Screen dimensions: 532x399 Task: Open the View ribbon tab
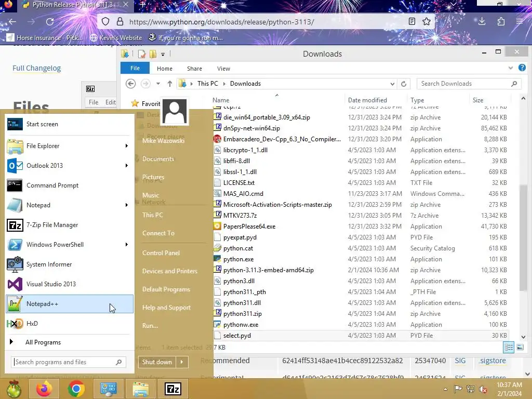click(x=223, y=69)
